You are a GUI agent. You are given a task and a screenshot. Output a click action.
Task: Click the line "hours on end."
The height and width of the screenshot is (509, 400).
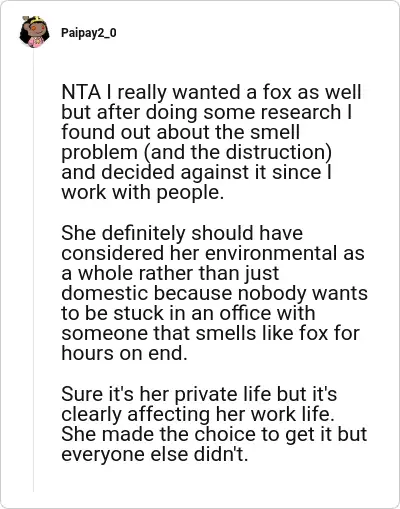(124, 353)
